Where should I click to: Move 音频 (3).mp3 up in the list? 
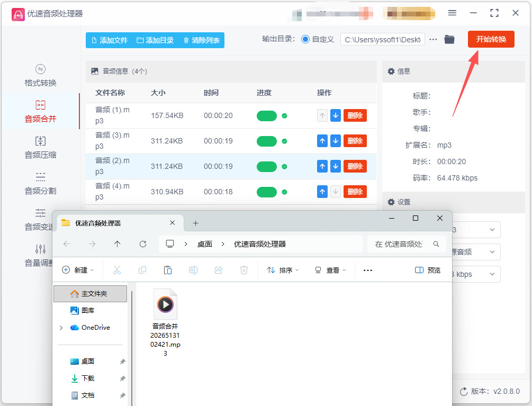pos(322,141)
